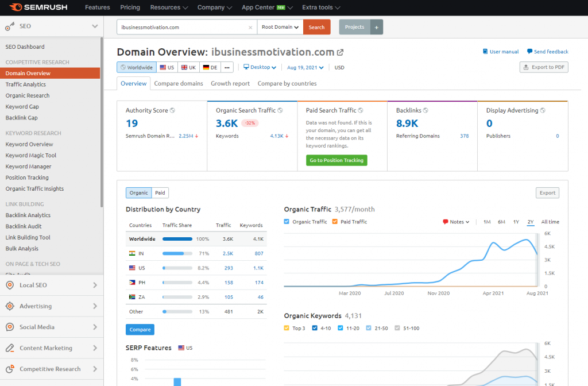This screenshot has height=386, width=588.
Task: Click the sidebar vertical scrollbar
Action: coord(102,122)
